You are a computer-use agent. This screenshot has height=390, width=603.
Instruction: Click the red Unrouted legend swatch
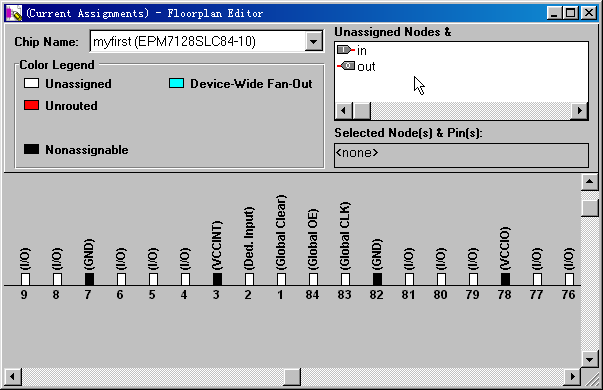coord(31,105)
